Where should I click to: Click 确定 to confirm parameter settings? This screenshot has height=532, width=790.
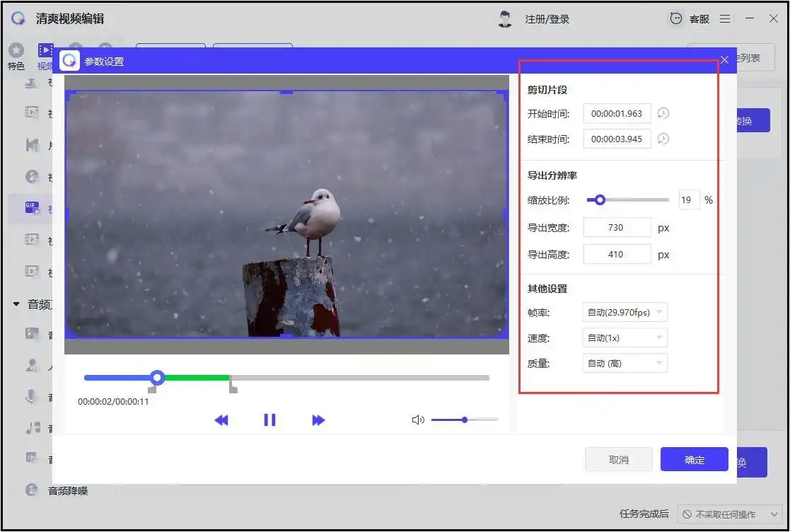[x=695, y=459]
